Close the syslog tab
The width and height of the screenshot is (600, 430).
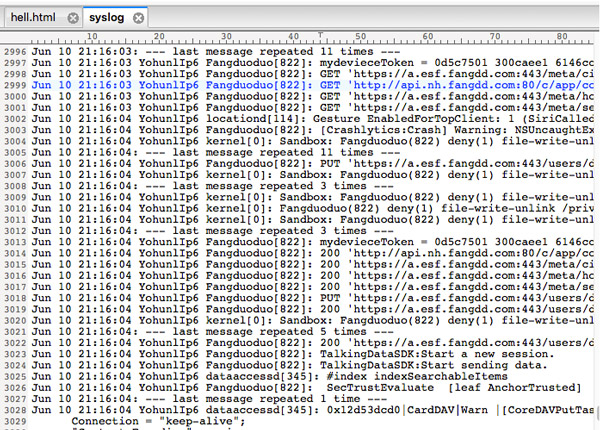point(139,18)
